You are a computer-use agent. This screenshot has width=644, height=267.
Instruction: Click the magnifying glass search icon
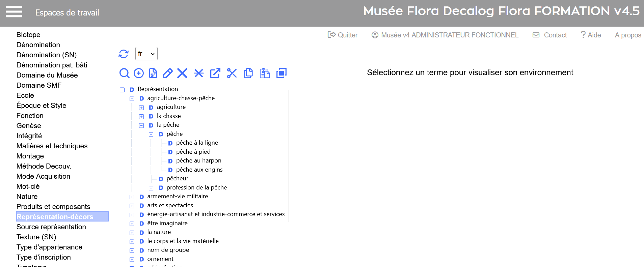coord(124,73)
